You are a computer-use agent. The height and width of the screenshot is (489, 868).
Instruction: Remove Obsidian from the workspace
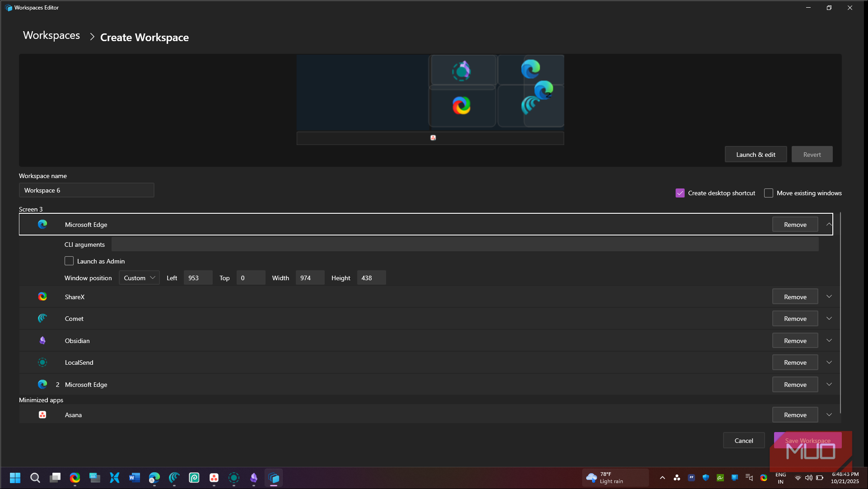pyautogui.click(x=795, y=340)
